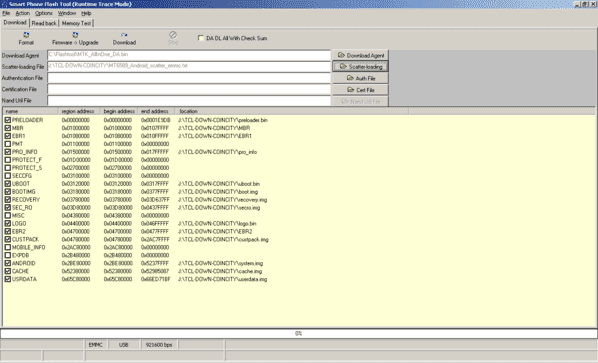Check the SECCFG partition checkbox

point(8,176)
